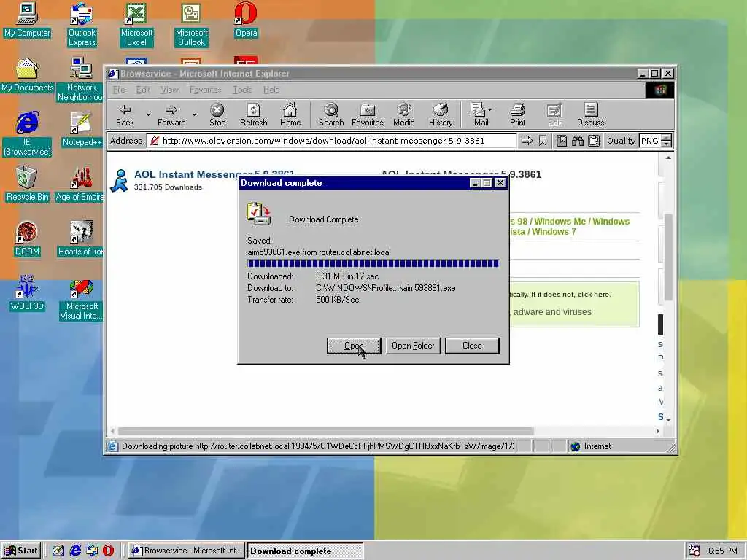Viewport: 747px width, 560px height.
Task: Click Open in Download complete dialog
Action: [354, 346]
